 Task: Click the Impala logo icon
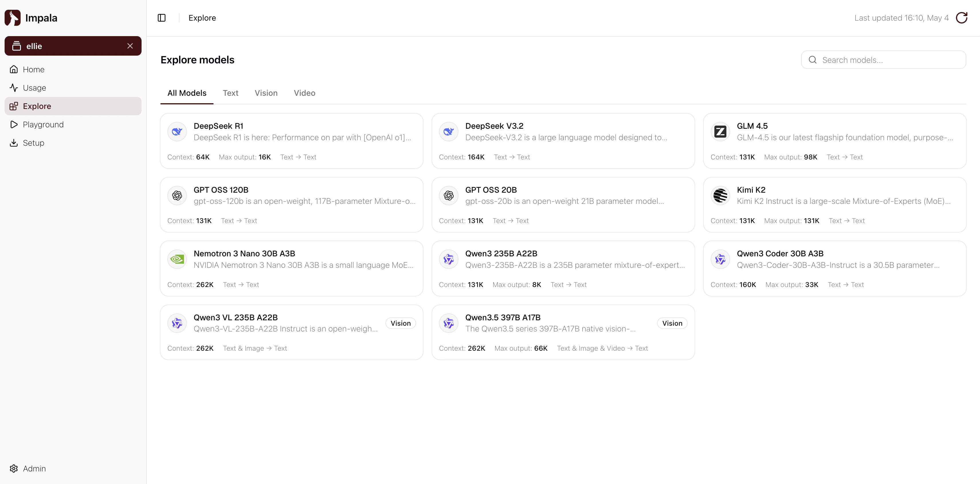pos(13,18)
